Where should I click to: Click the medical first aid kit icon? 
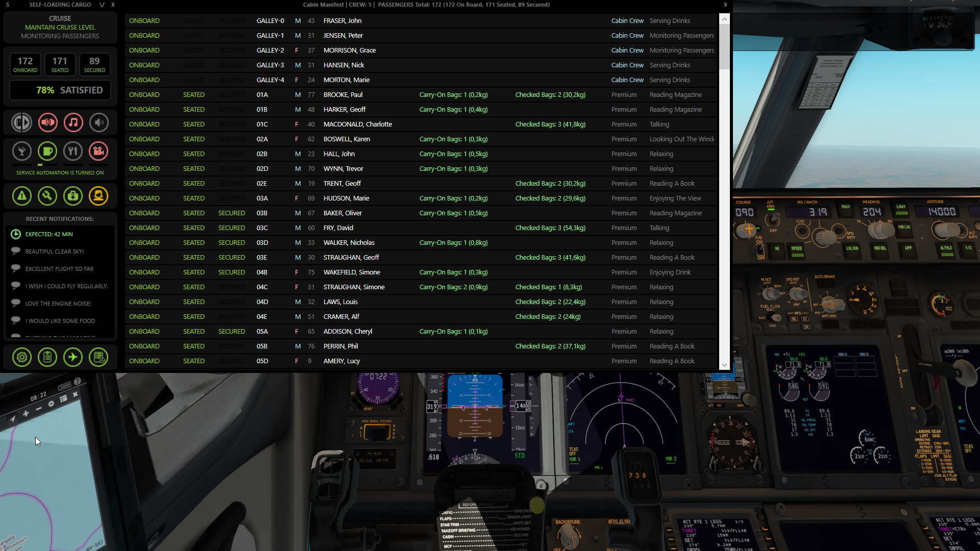point(73,196)
